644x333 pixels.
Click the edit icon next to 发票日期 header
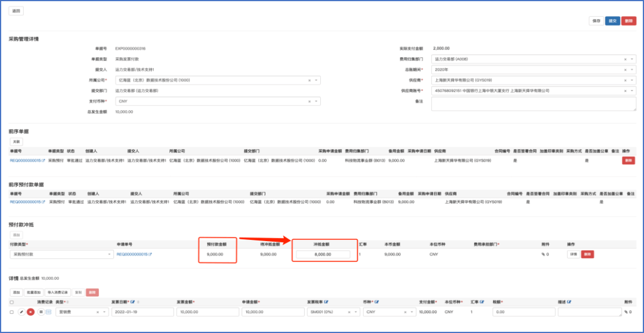pyautogui.click(x=133, y=302)
